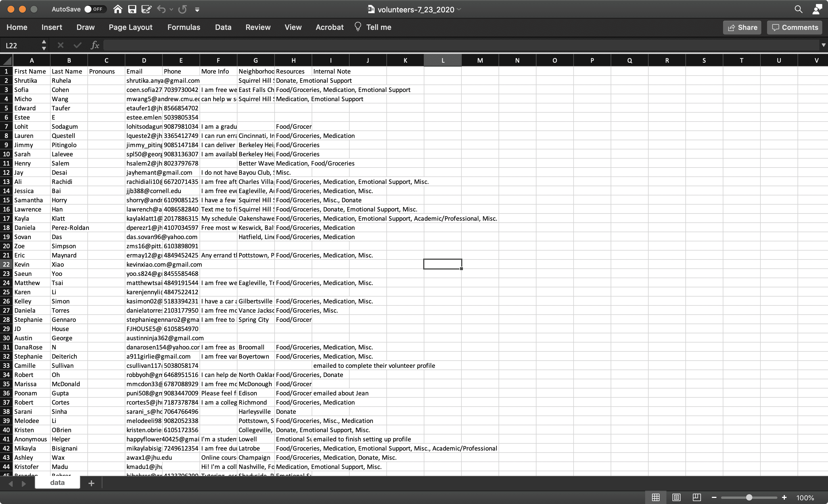Viewport: 828px width, 504px height.
Task: Open the Formulas ribbon tab
Action: [183, 27]
